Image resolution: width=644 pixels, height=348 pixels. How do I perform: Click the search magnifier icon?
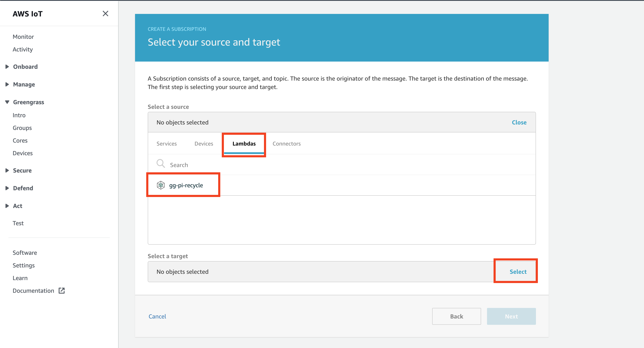tap(161, 164)
